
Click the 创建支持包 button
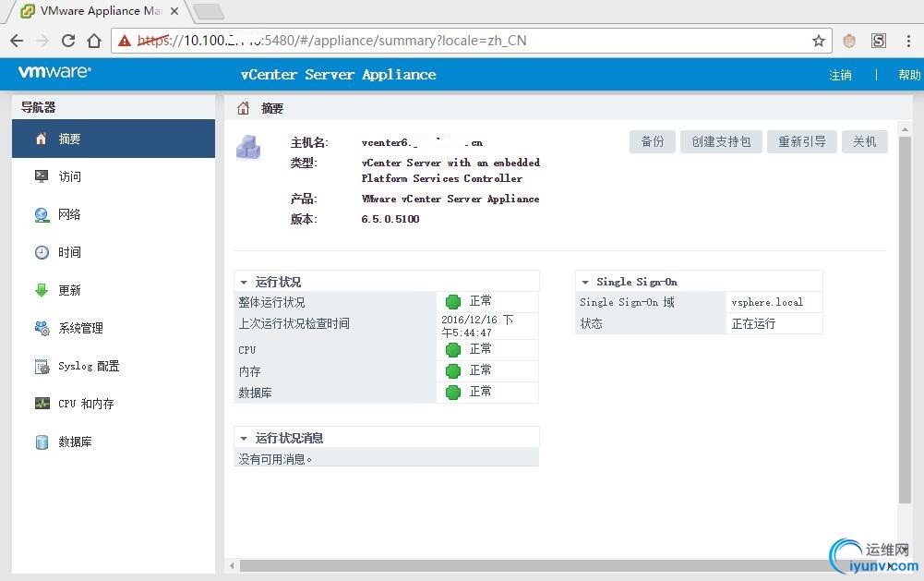721,141
